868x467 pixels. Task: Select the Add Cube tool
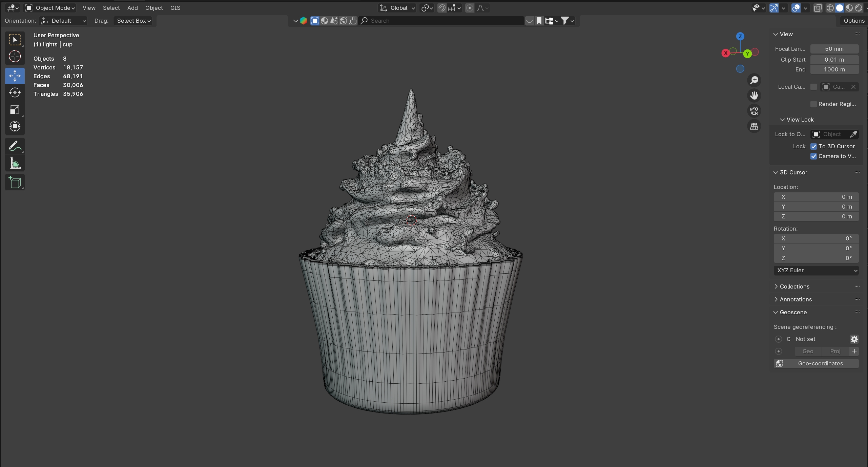click(15, 183)
